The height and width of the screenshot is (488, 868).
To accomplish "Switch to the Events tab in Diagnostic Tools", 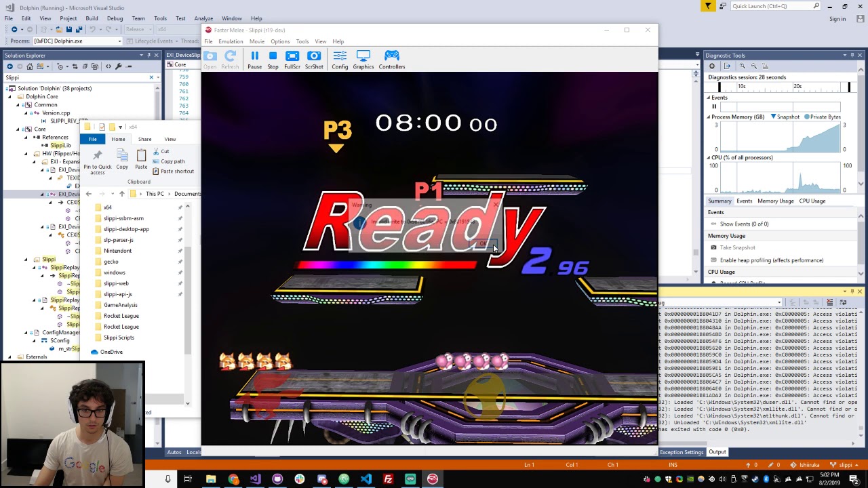I will coord(745,201).
